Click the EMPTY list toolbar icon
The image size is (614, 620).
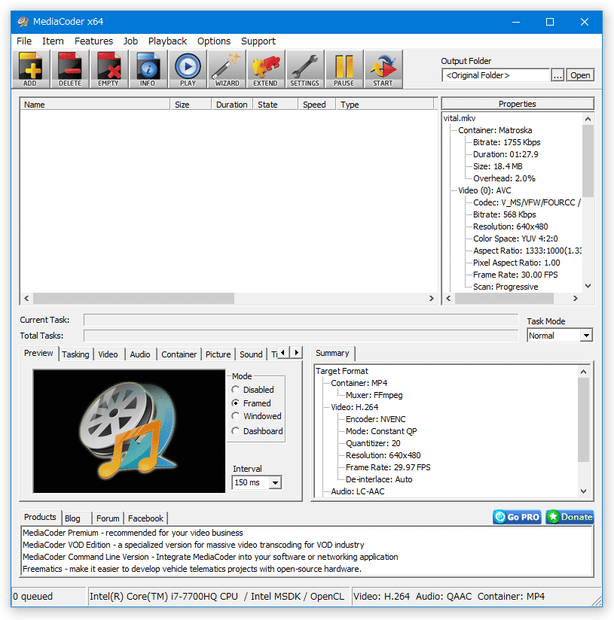(x=109, y=69)
